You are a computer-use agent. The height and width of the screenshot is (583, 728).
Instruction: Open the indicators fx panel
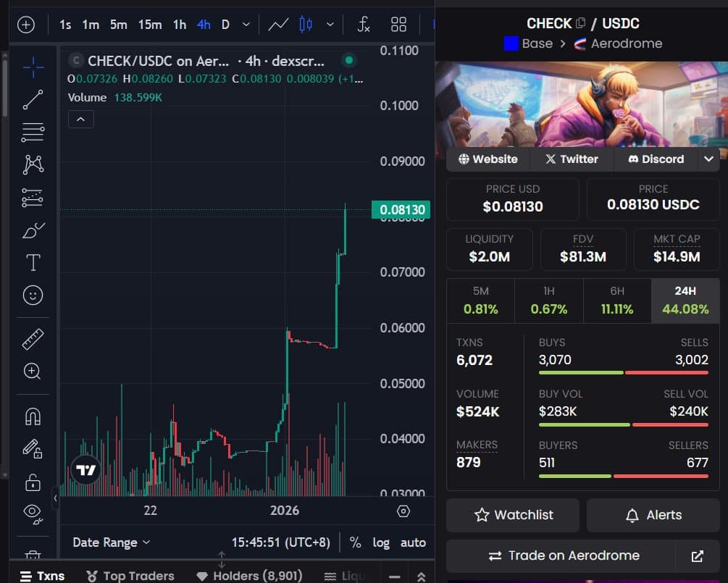click(x=363, y=24)
